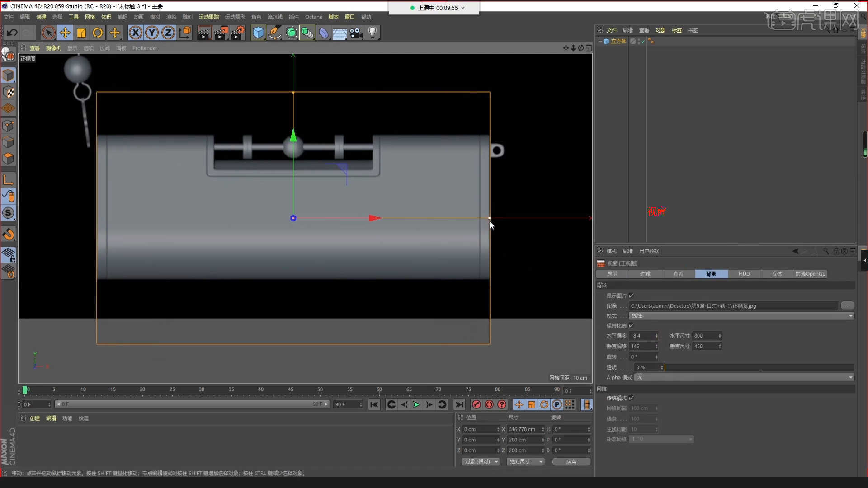This screenshot has height=488, width=868.
Task: Activate the Rotate tool
Action: [x=98, y=33]
